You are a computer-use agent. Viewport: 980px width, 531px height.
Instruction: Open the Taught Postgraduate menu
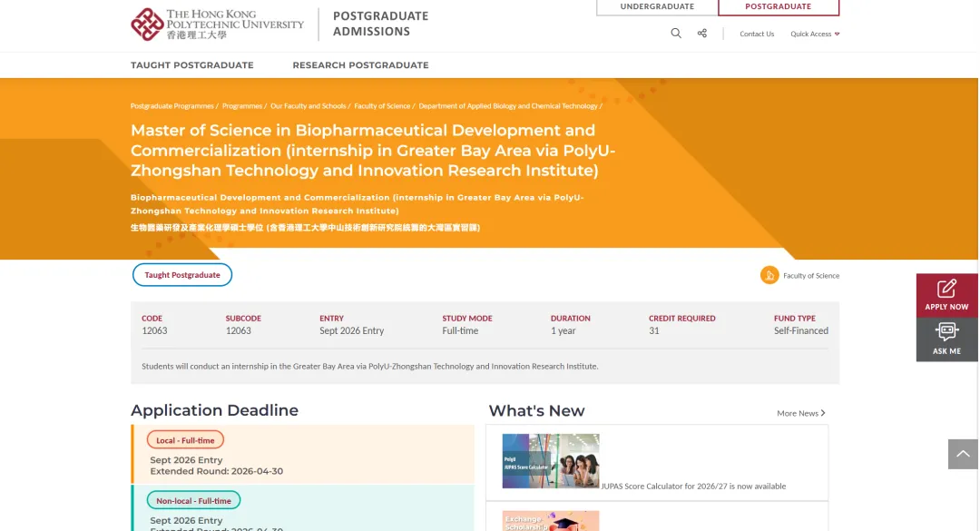(x=192, y=65)
